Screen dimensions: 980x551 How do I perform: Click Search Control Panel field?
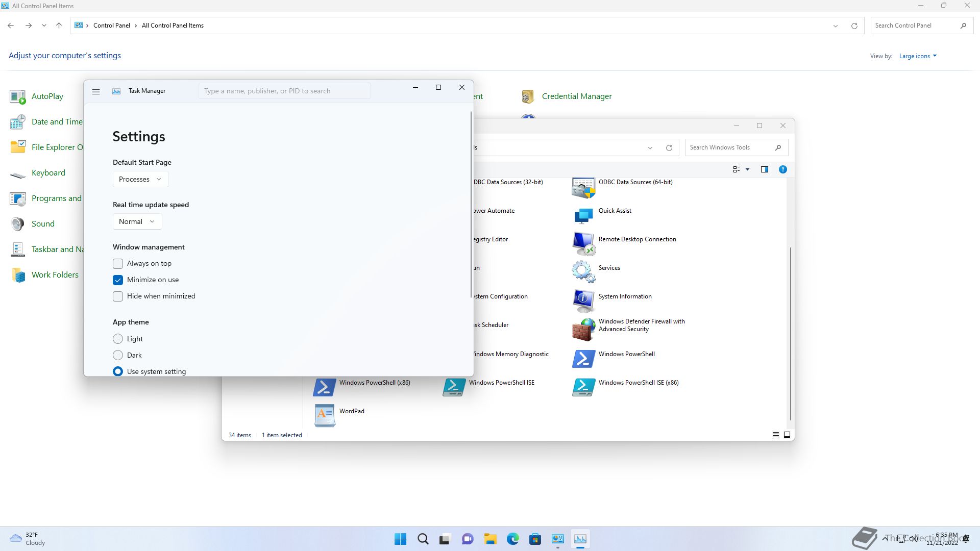tap(922, 26)
